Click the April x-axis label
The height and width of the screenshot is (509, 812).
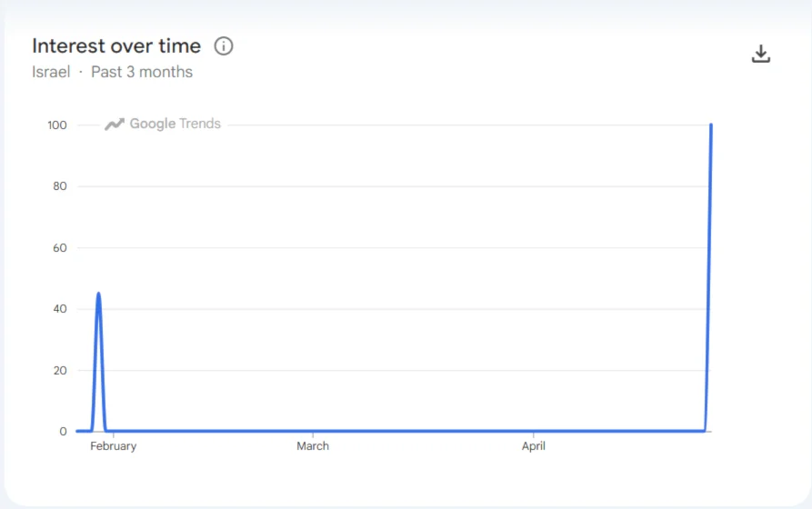point(534,446)
